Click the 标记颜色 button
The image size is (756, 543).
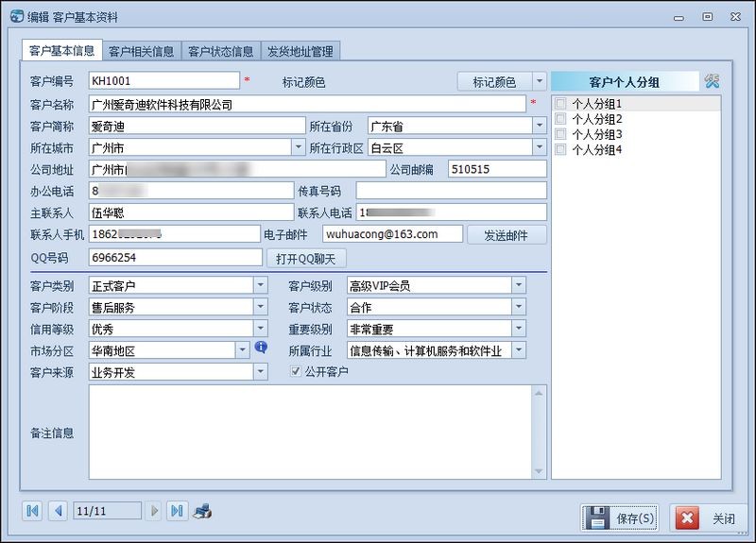click(x=494, y=81)
